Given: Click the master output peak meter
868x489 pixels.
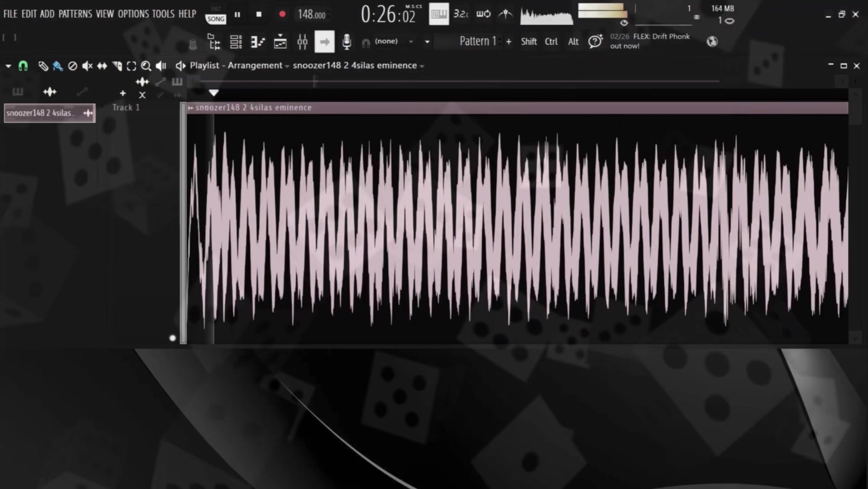Looking at the screenshot, I should 602,11.
